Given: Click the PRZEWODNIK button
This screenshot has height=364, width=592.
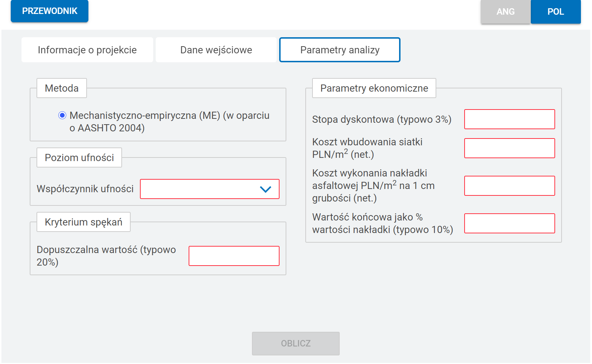Looking at the screenshot, I should point(50,11).
